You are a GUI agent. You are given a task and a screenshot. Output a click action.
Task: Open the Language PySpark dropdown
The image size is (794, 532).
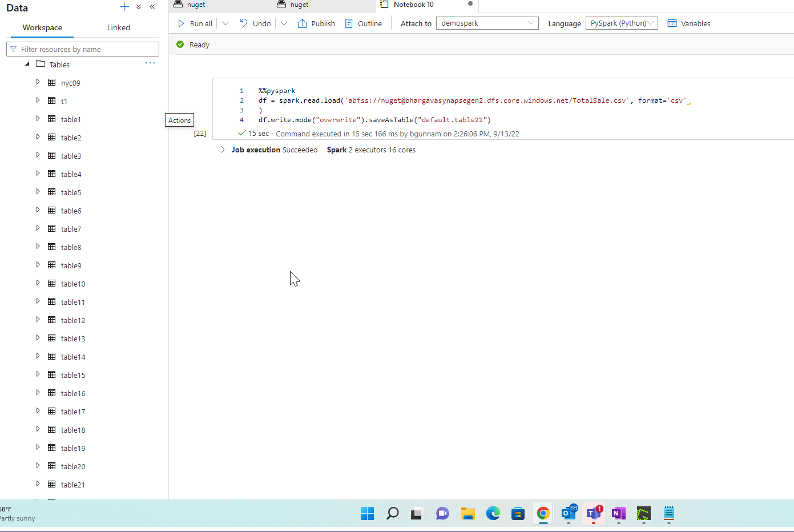click(x=622, y=23)
